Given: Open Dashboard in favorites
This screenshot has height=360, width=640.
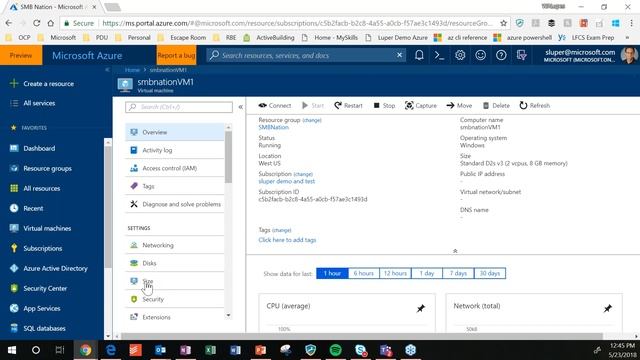Looking at the screenshot, I should [x=39, y=148].
